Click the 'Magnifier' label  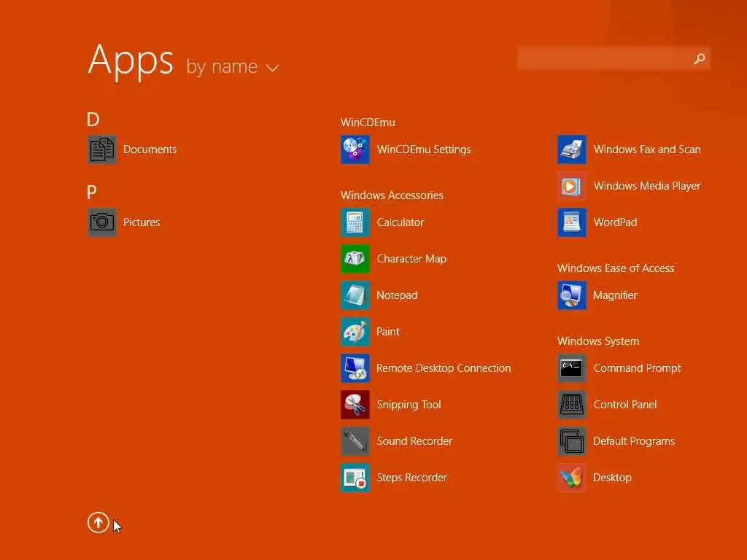point(614,295)
